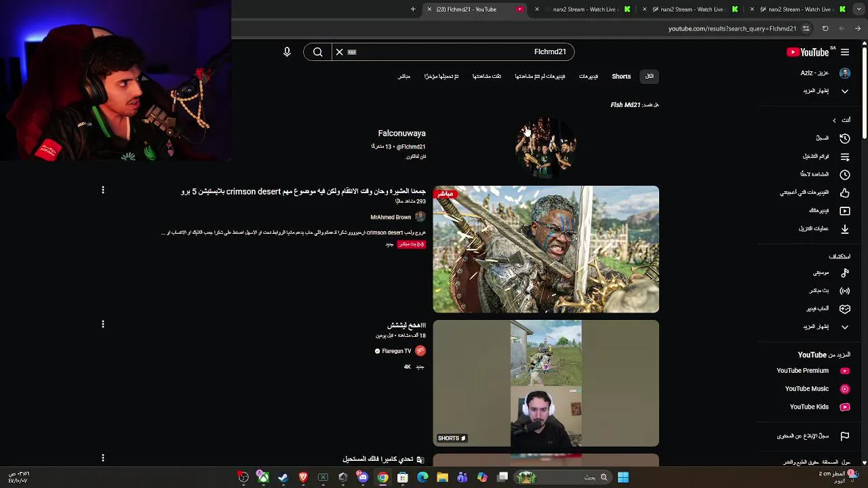
Task: Expand the 'You' section chevron
Action: (x=834, y=121)
